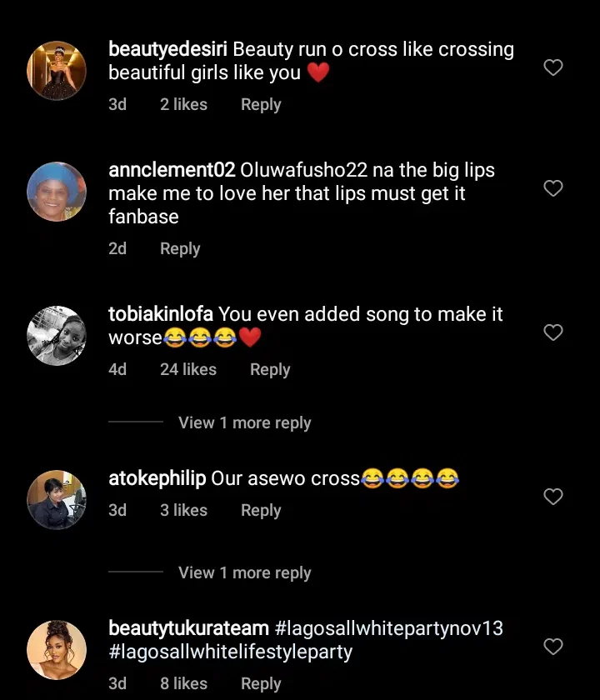The height and width of the screenshot is (700, 600).
Task: Open the tobiakinlofa username link
Action: 161,315
